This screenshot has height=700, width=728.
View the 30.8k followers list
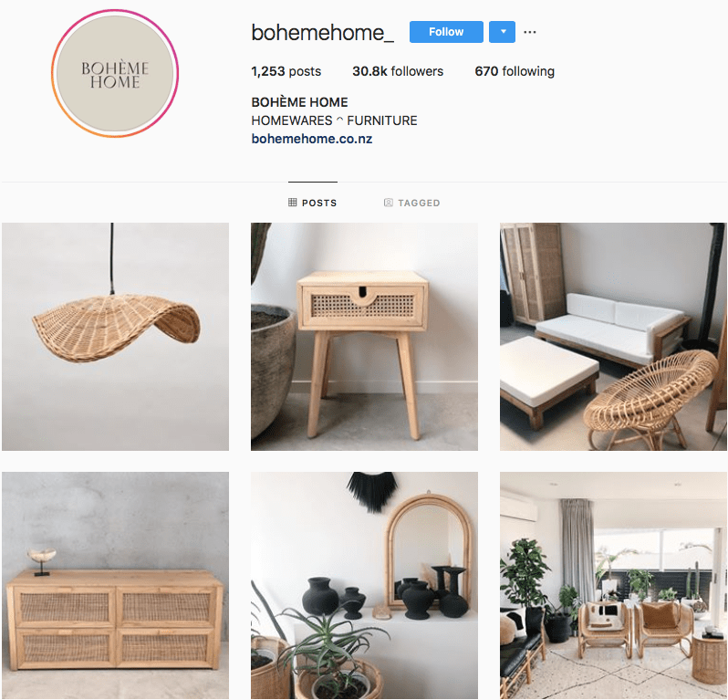point(398,71)
